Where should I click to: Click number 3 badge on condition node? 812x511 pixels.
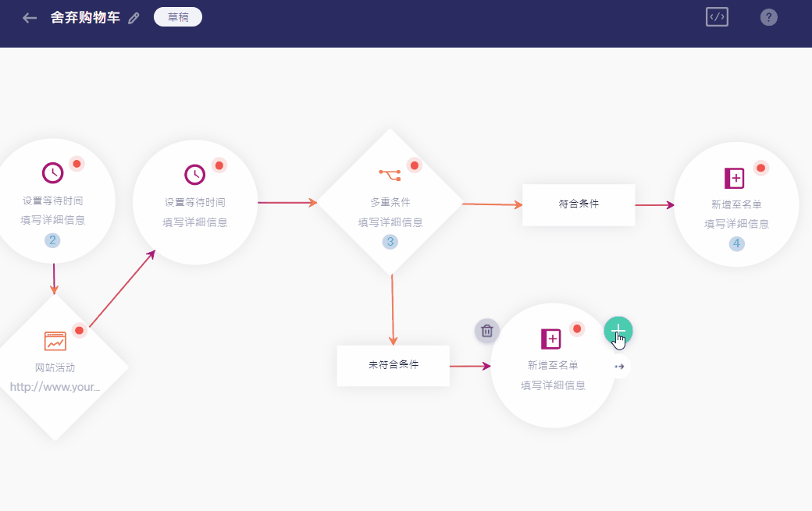(x=390, y=242)
